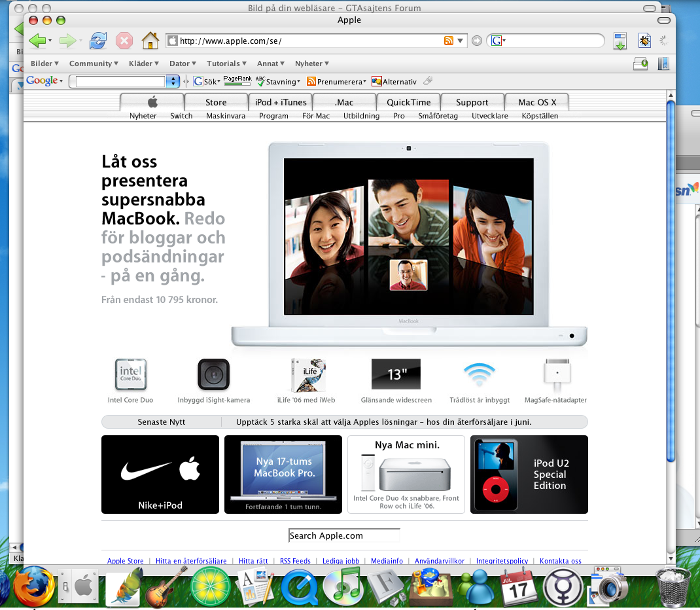Click the built-in iSight camera icon
Viewport: 700px width, 610px height.
point(214,374)
